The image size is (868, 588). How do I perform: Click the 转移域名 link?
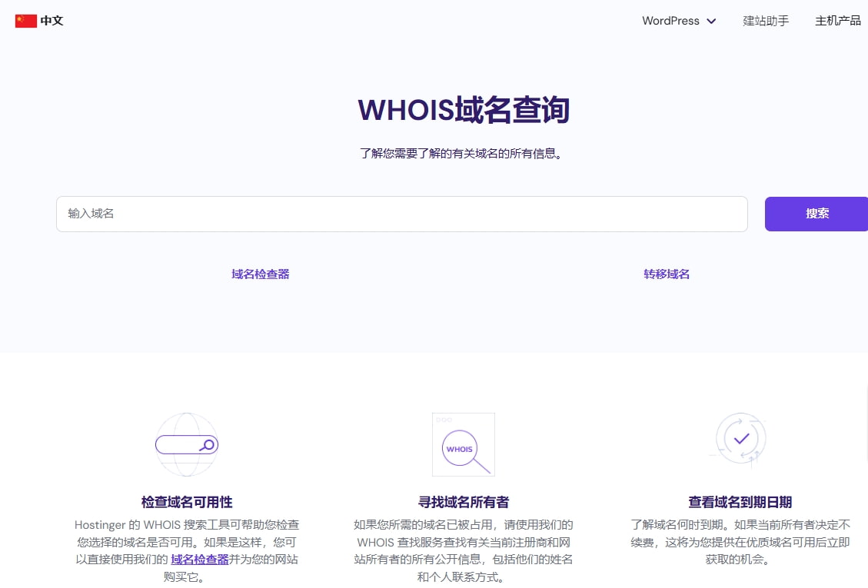tap(666, 274)
